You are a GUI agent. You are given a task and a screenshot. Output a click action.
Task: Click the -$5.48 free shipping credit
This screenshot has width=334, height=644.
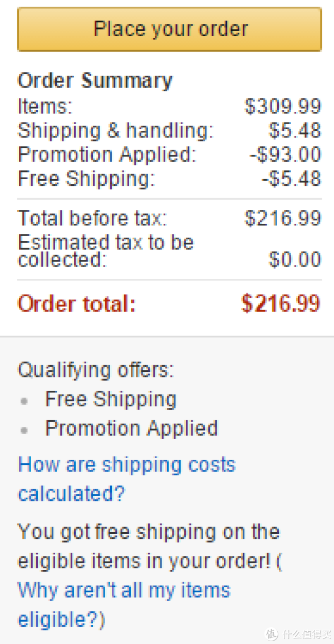(x=291, y=179)
